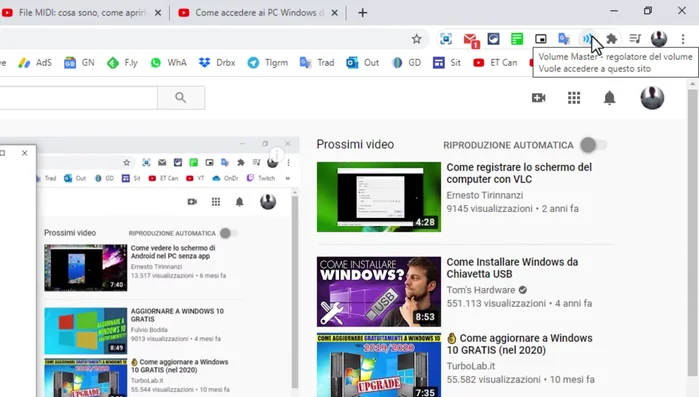Open 'Come Installare Windows da Chiavetta USB' title
Image resolution: width=699 pixels, height=397 pixels.
click(x=512, y=268)
